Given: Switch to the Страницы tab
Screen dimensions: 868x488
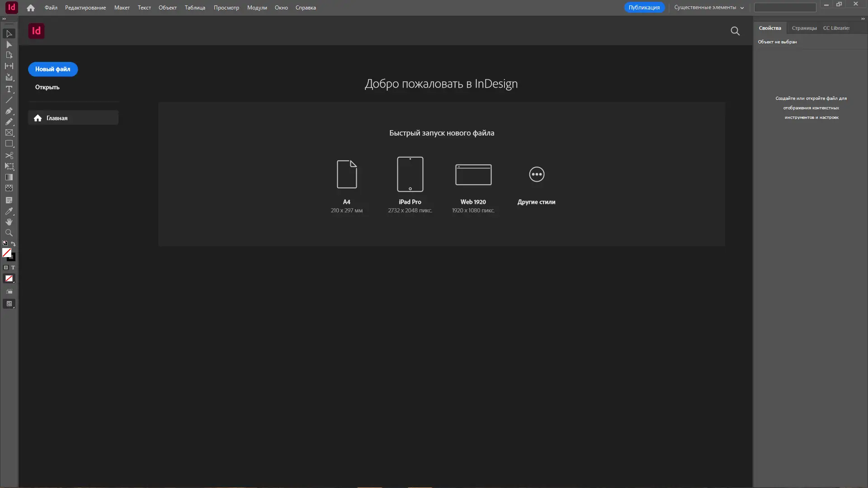Looking at the screenshot, I should [804, 28].
